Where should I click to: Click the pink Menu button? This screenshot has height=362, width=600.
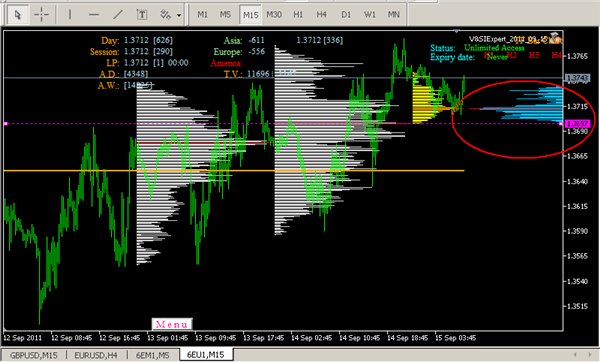pyautogui.click(x=172, y=324)
